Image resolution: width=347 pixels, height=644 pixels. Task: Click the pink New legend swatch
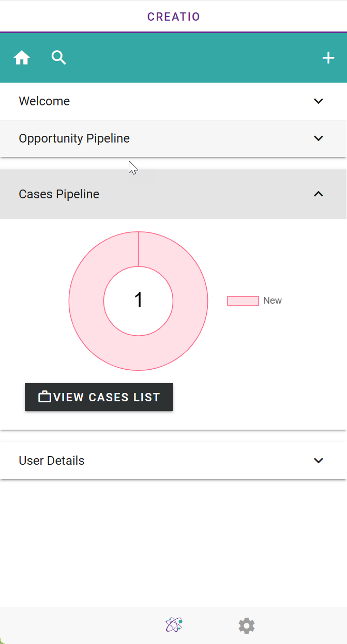point(243,301)
